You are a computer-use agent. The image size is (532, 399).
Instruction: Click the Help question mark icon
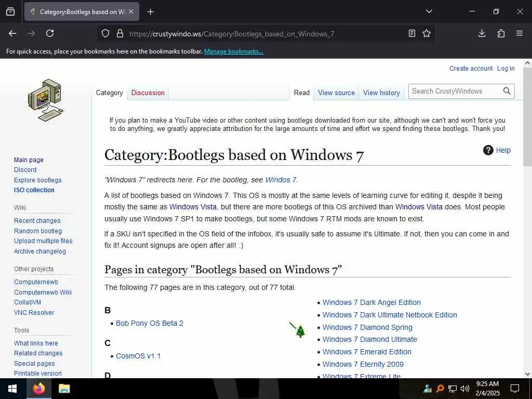coord(488,150)
